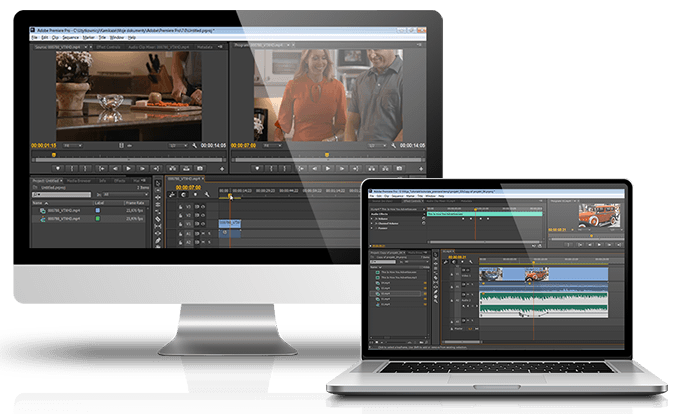Open Source monitor settings wrench
This screenshot has height=414, width=695.
[x=194, y=145]
